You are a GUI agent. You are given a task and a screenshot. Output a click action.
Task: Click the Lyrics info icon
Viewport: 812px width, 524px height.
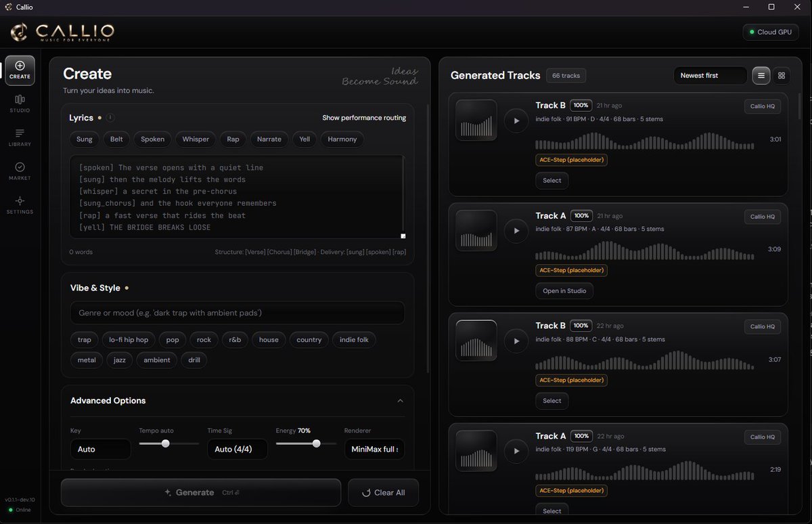point(110,118)
